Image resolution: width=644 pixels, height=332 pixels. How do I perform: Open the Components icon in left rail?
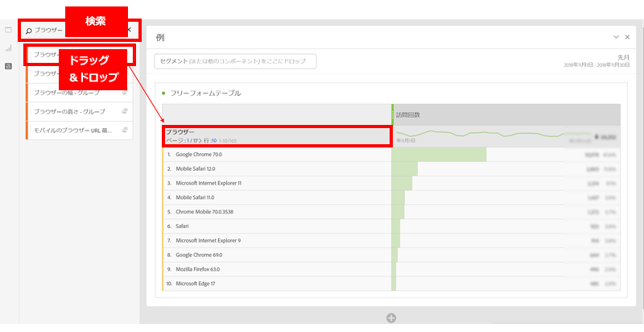pos(8,66)
